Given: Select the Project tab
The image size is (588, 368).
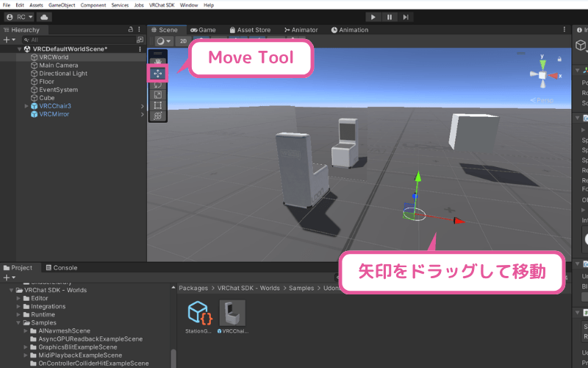Looking at the screenshot, I should point(18,268).
